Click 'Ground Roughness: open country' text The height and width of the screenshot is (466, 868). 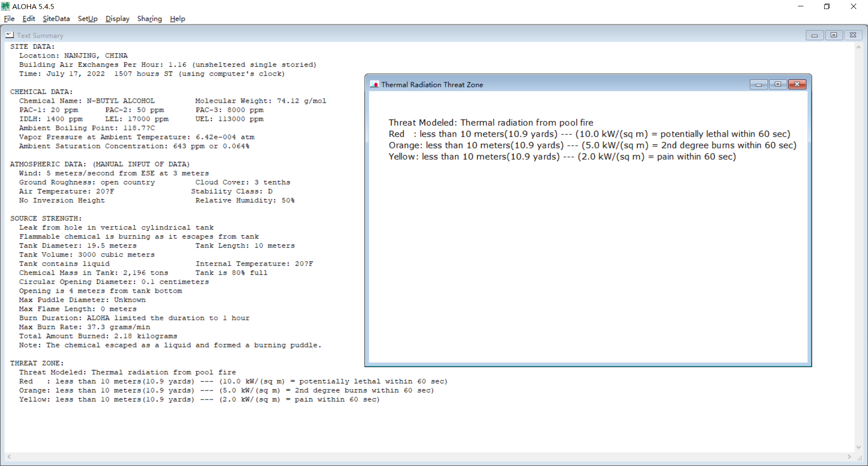tap(87, 182)
